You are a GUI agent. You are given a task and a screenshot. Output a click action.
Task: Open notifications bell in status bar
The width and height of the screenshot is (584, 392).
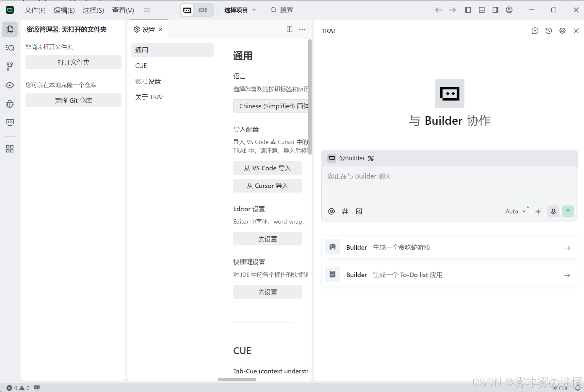(x=577, y=388)
